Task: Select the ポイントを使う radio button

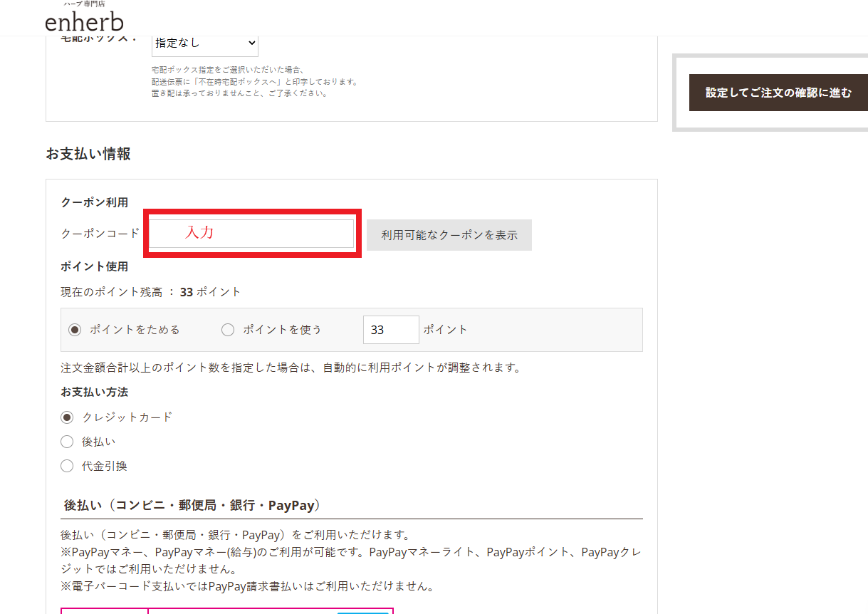Action: coord(228,329)
